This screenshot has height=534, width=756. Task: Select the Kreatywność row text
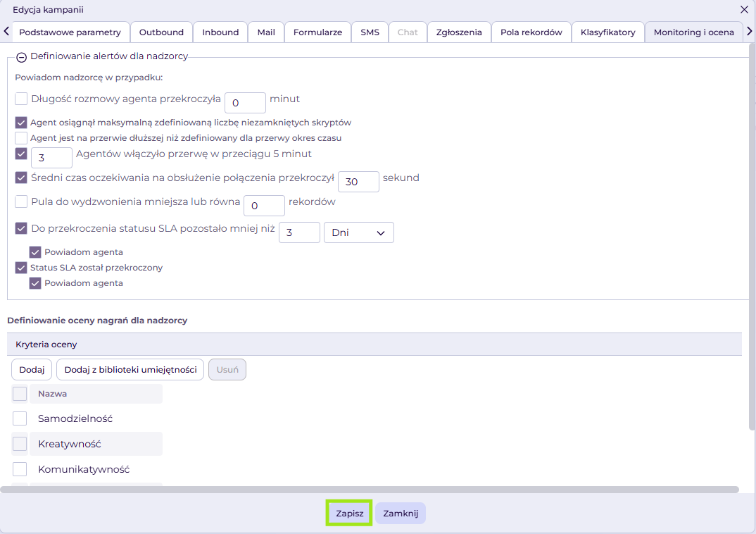(x=70, y=444)
